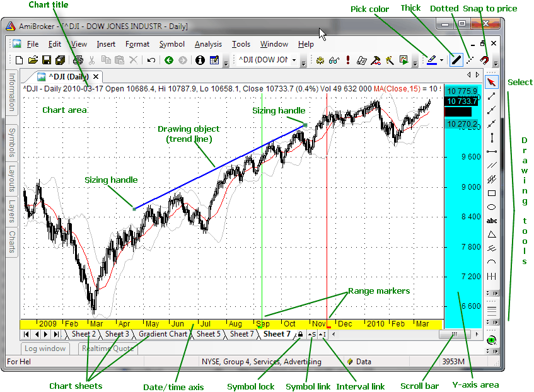The height and width of the screenshot is (392, 534).
Task: Select the arrow Select tool
Action: point(492,82)
